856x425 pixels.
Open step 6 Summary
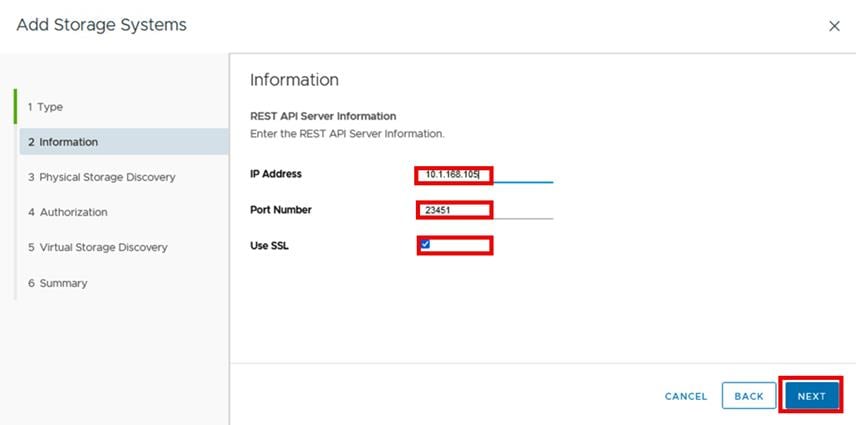(57, 283)
